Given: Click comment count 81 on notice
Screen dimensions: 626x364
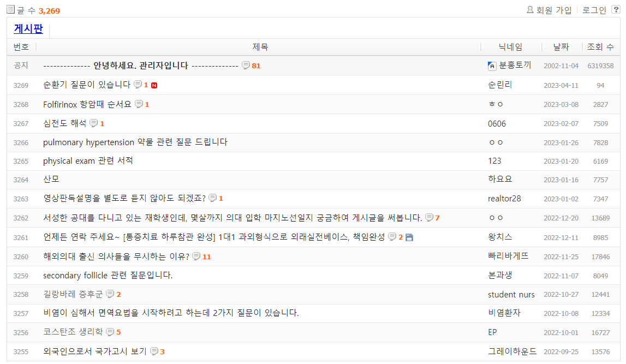Looking at the screenshot, I should (x=256, y=66).
